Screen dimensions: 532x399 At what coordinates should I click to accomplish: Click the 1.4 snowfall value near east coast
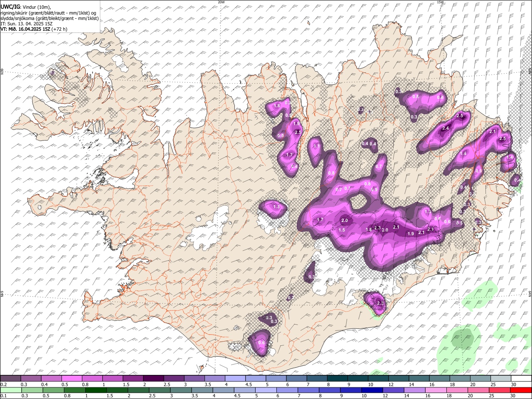click(510, 158)
